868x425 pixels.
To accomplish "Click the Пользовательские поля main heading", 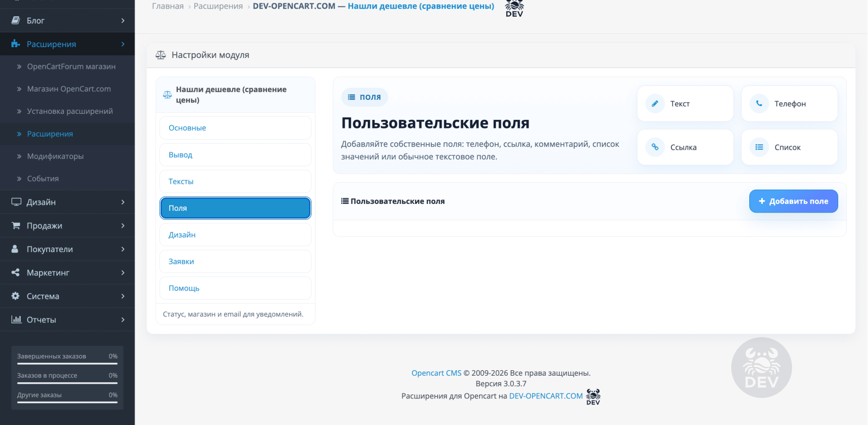I will [x=435, y=123].
